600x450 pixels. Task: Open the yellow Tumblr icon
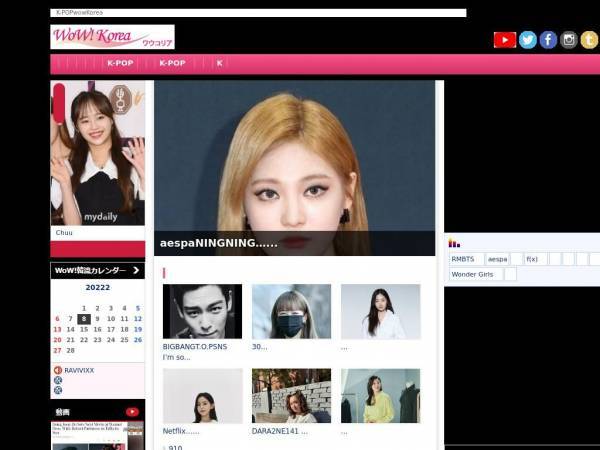coord(589,40)
